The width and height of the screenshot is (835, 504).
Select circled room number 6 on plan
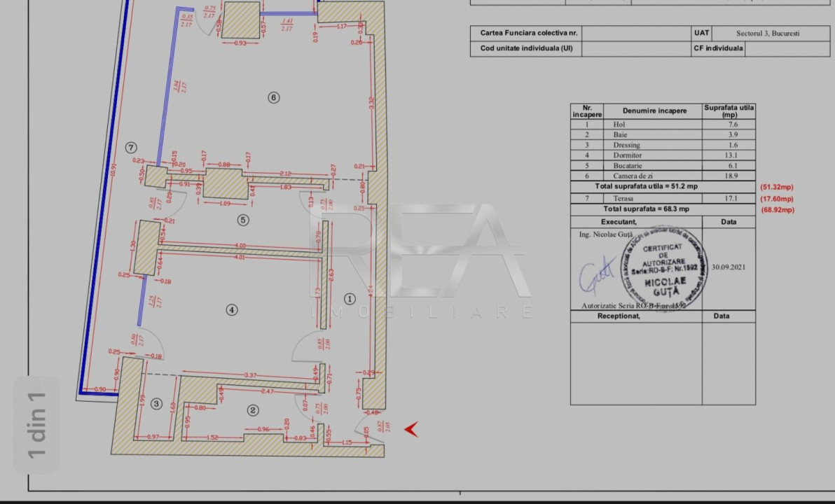(x=274, y=97)
